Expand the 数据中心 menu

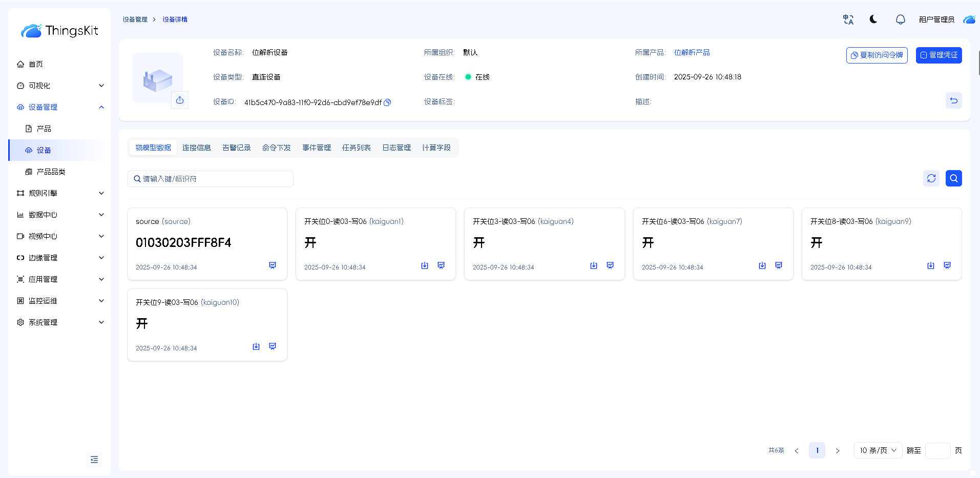(59, 215)
